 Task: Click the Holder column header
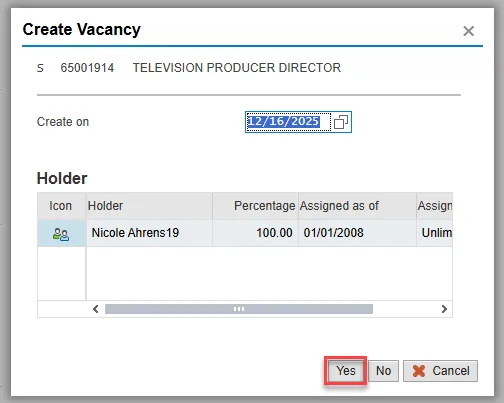point(149,206)
